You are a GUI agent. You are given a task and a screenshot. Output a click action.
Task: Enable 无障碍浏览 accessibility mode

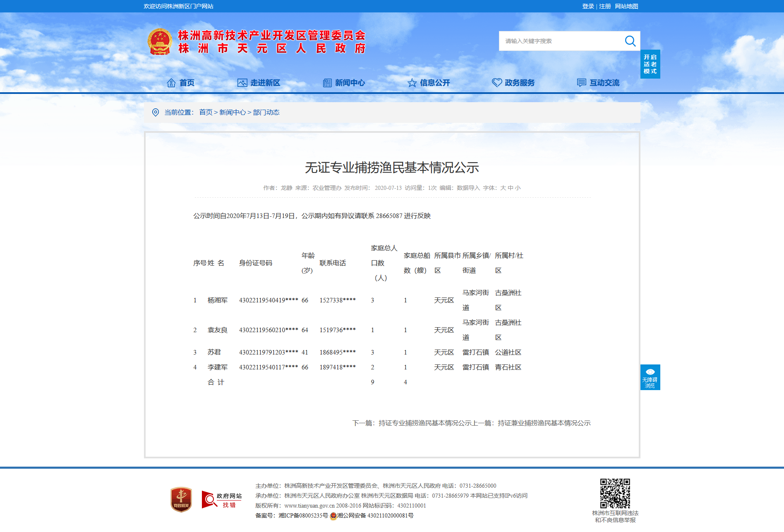pos(650,377)
